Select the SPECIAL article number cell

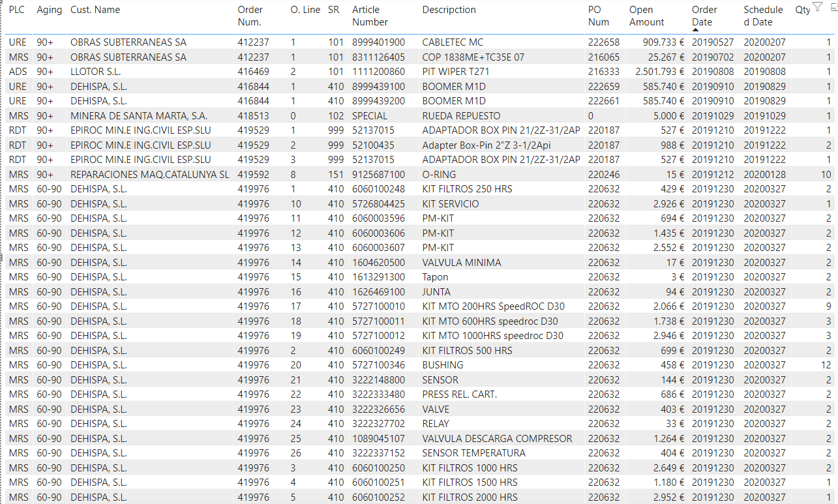coord(370,116)
